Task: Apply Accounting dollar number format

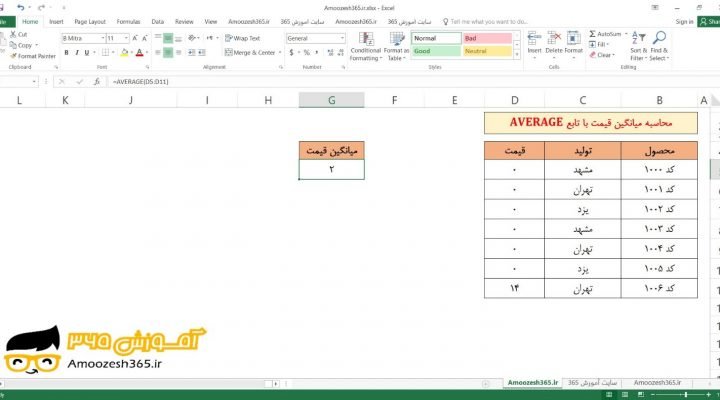Action: 291,53
